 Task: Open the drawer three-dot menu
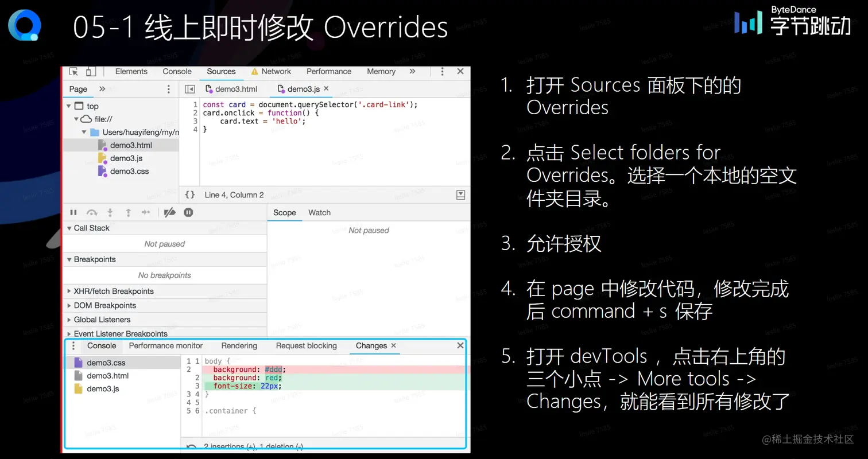[x=73, y=346]
